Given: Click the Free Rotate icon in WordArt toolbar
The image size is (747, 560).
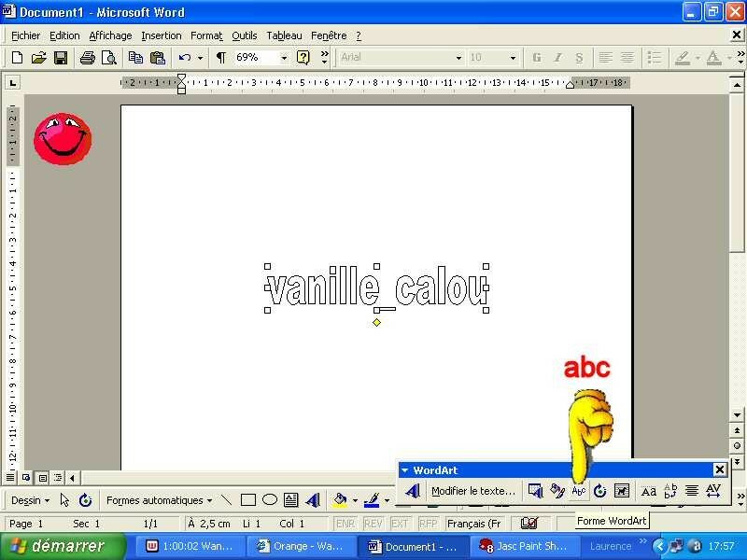Looking at the screenshot, I should (599, 491).
